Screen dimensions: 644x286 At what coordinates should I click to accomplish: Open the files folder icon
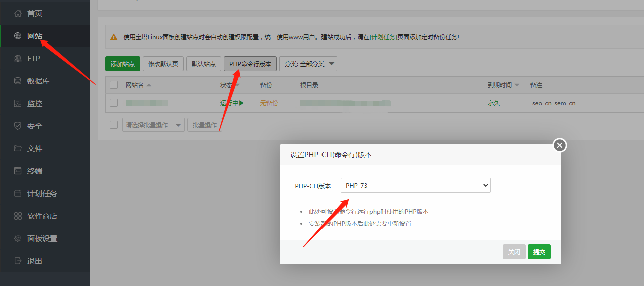(x=18, y=148)
